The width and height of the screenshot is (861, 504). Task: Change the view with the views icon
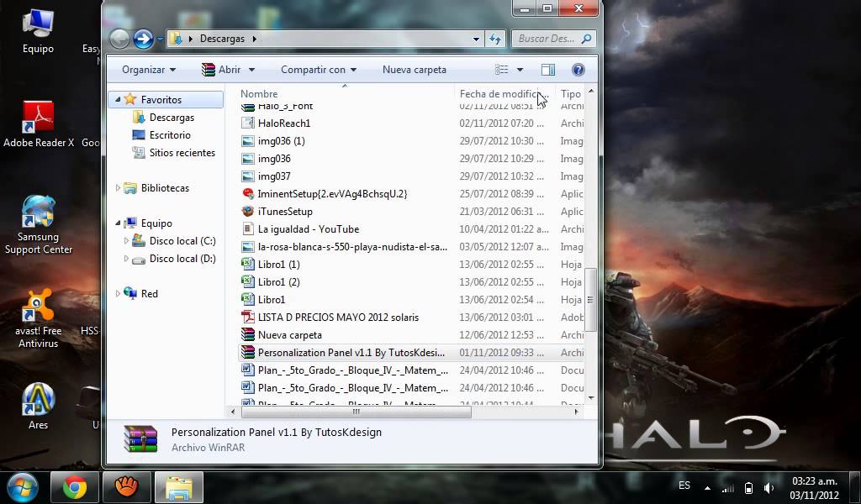click(501, 70)
